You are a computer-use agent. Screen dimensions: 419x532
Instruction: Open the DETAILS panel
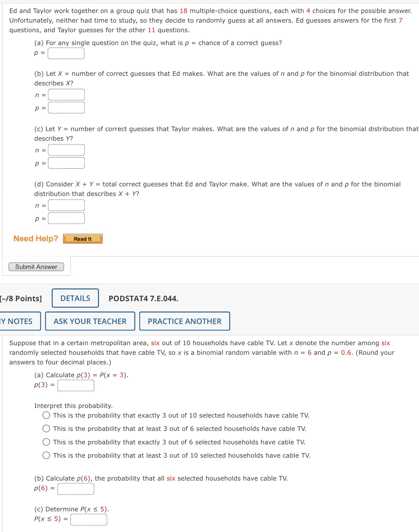(x=75, y=298)
